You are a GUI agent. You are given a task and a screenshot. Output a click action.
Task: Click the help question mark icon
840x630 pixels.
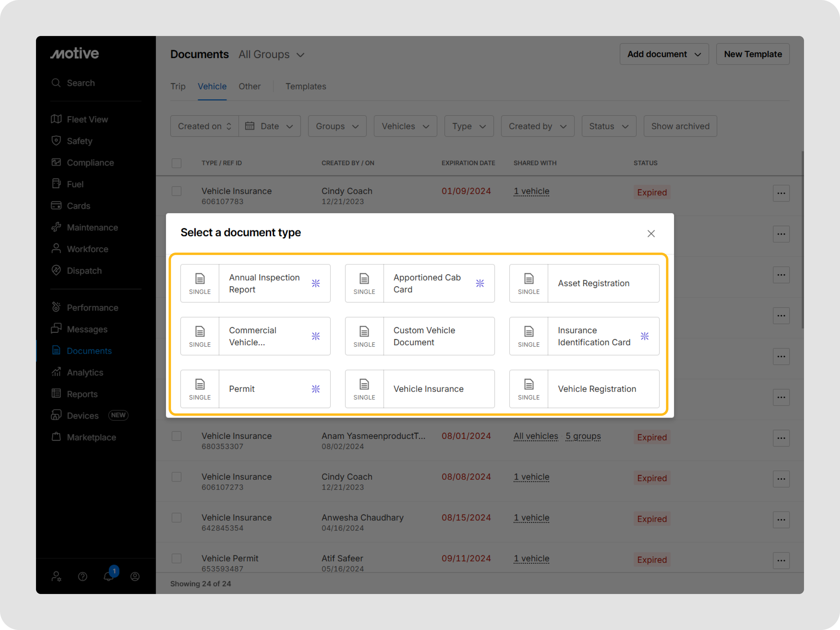tap(82, 577)
